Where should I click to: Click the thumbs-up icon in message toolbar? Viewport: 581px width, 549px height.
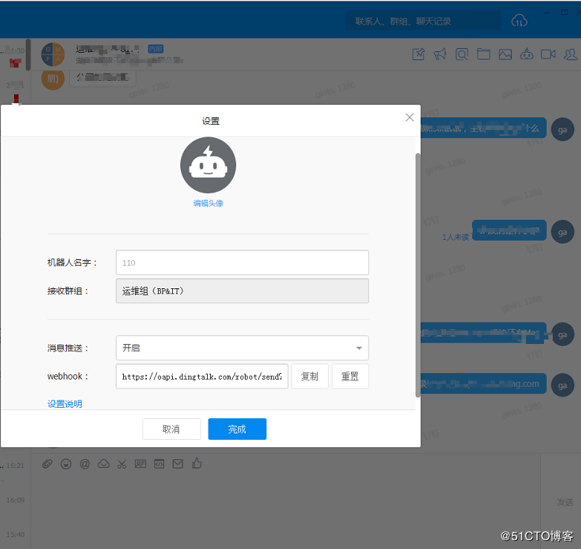(x=197, y=463)
